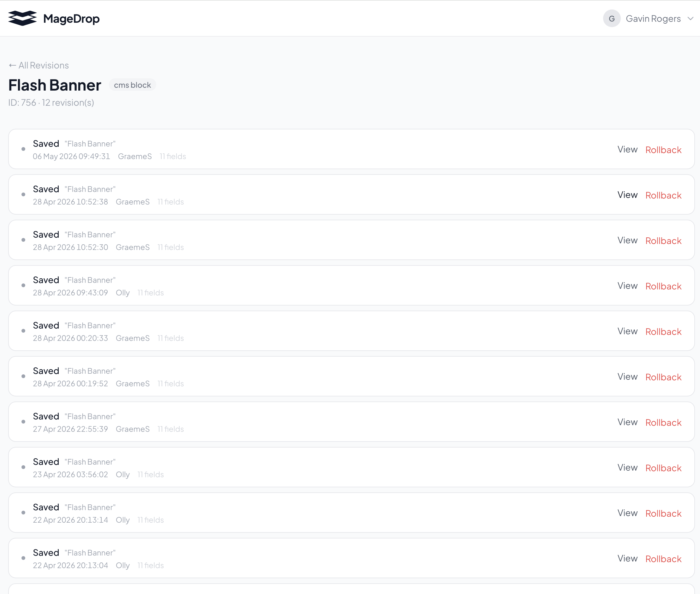Select the timestamp 28 Apr 2026 09:43:09
This screenshot has width=700, height=594.
click(70, 293)
